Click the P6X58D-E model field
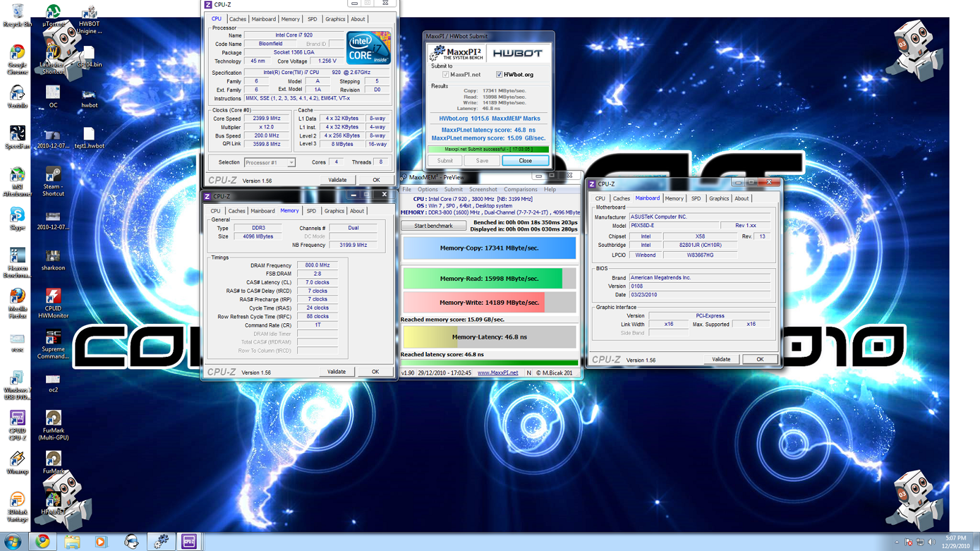 click(673, 225)
